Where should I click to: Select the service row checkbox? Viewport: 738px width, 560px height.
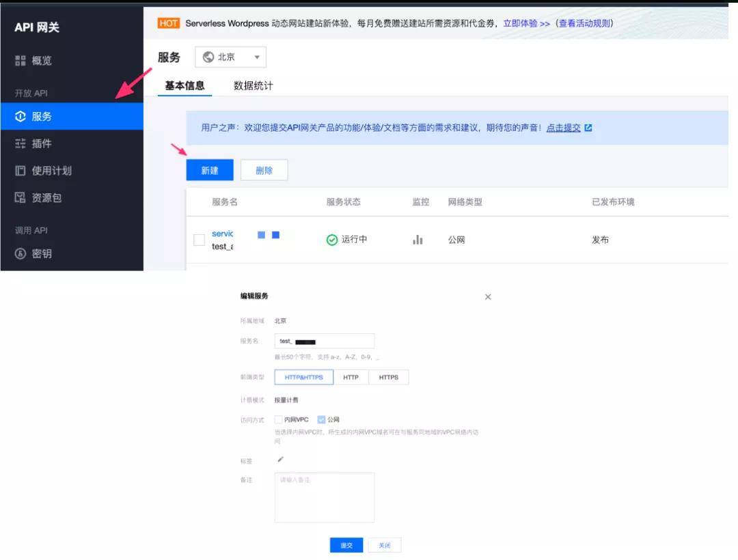[x=198, y=239]
